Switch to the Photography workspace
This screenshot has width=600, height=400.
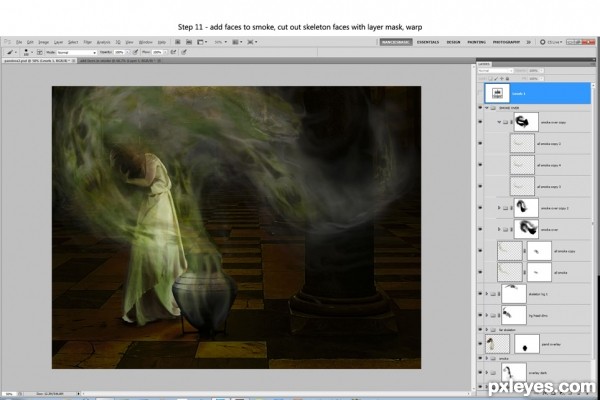tap(506, 42)
